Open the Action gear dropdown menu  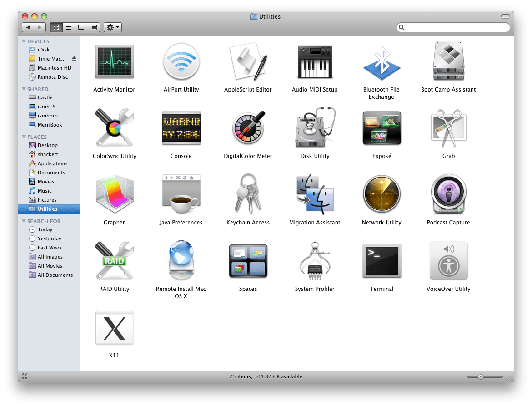point(113,27)
